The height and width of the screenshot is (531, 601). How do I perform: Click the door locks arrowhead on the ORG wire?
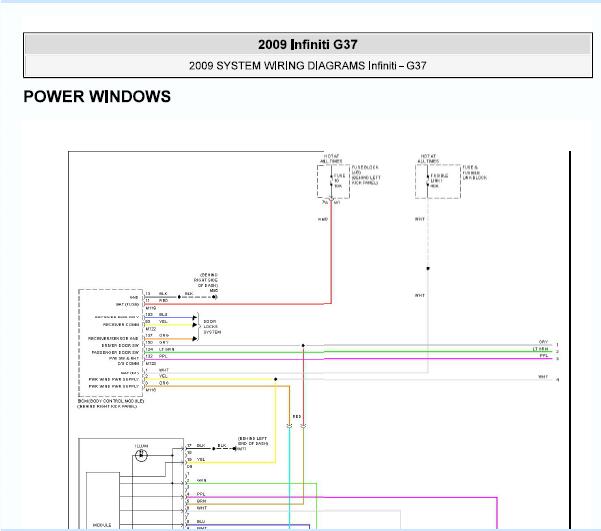pos(195,339)
